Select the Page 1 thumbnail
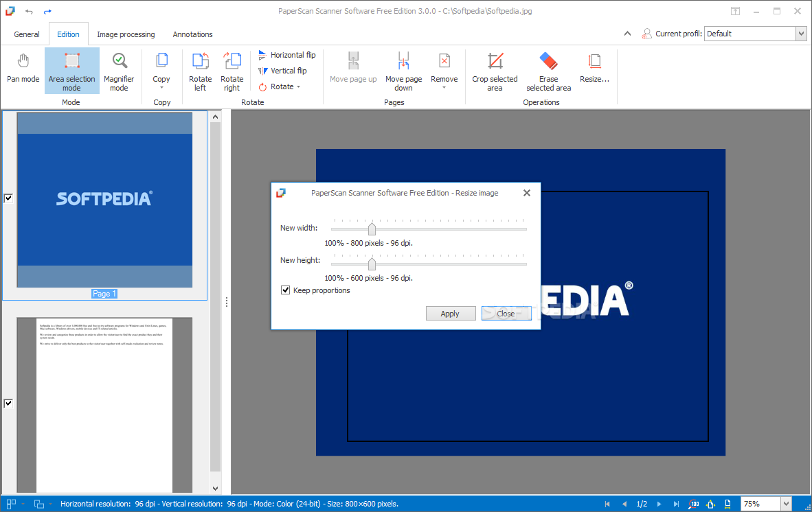812x512 pixels. tap(104, 200)
